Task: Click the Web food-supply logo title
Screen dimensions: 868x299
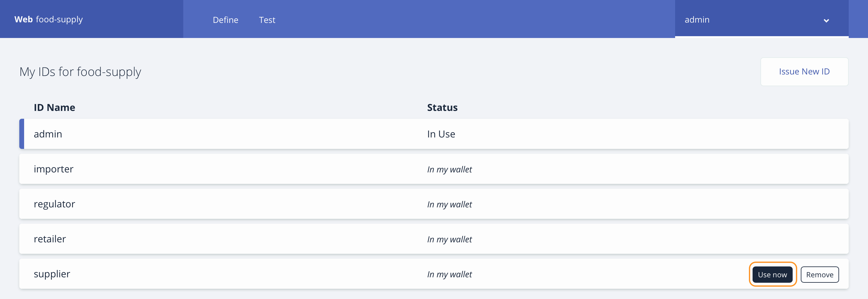Action: pyautogui.click(x=49, y=19)
